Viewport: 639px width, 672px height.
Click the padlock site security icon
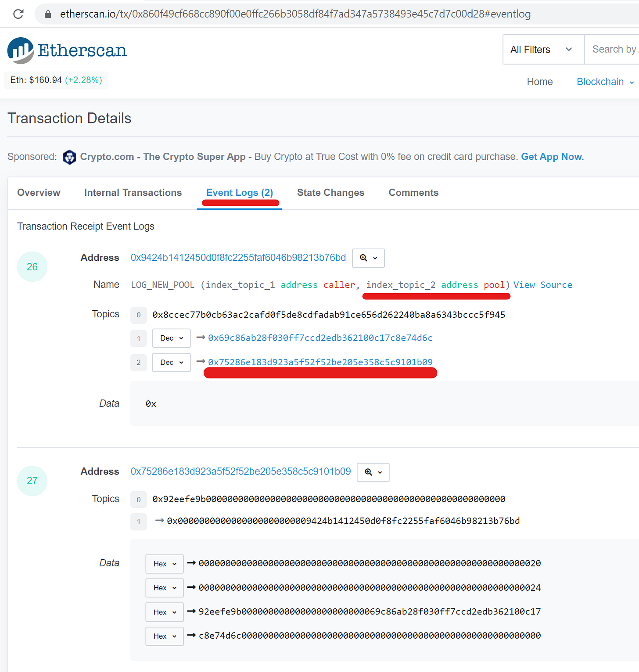coord(48,14)
